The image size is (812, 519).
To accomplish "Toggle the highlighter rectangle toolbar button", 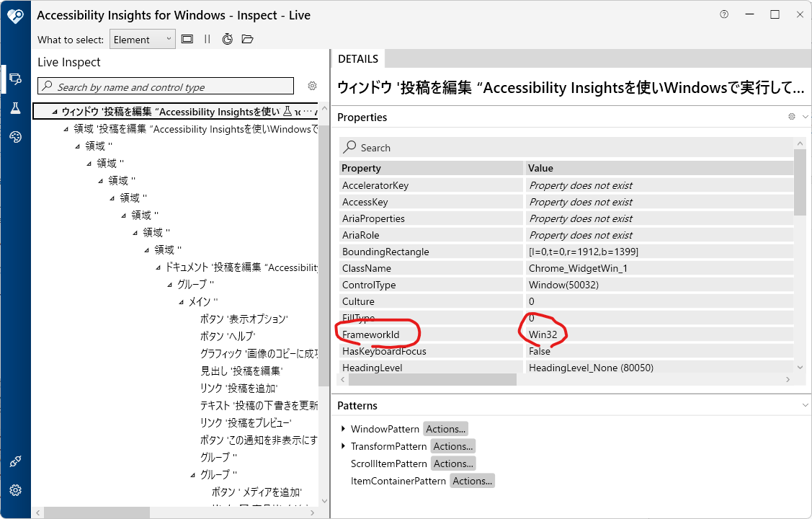I will tap(187, 40).
